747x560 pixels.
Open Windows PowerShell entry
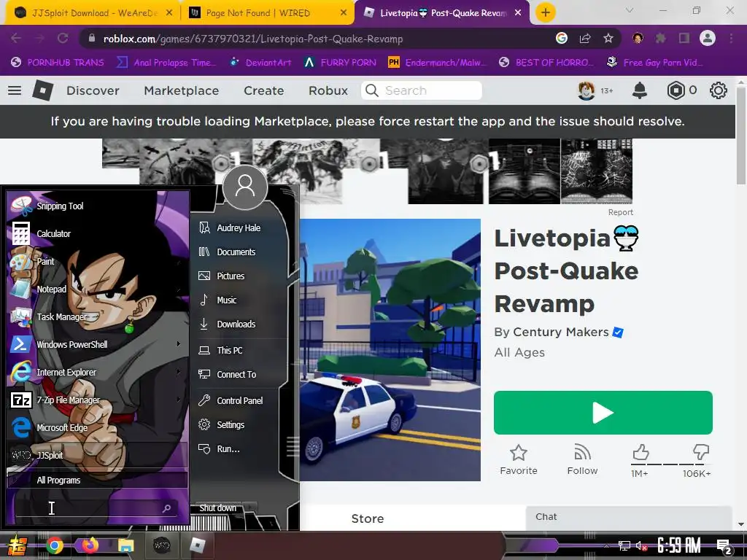(x=98, y=344)
